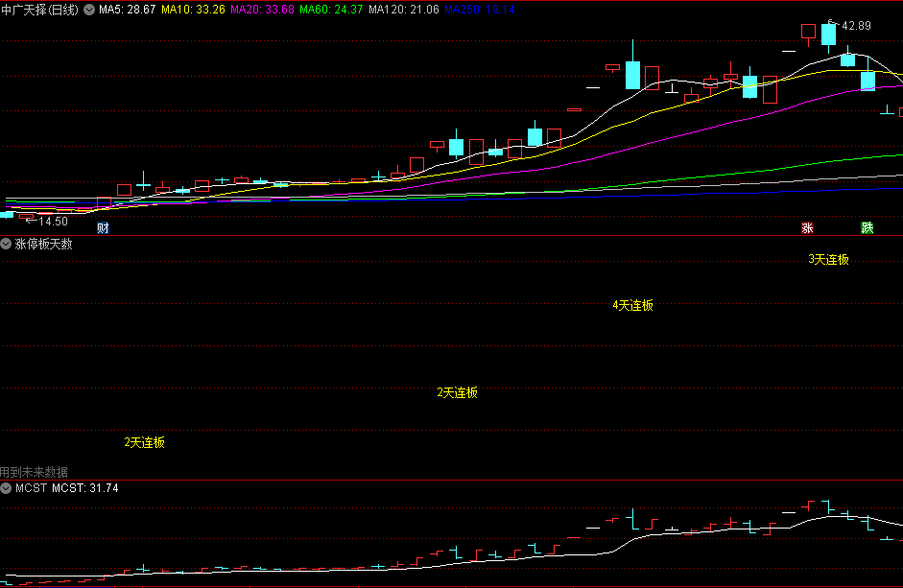This screenshot has height=588, width=903.
Task: Click the 42.89 high price label
Action: click(856, 26)
